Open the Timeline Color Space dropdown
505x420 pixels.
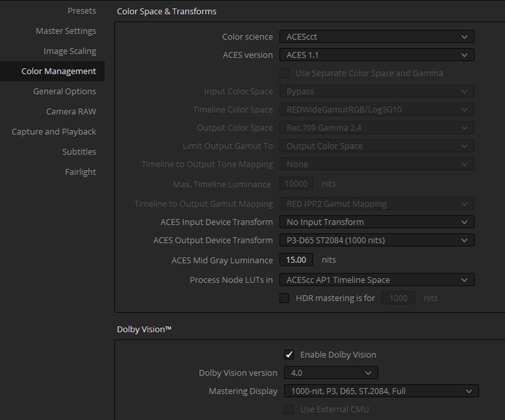pos(377,110)
